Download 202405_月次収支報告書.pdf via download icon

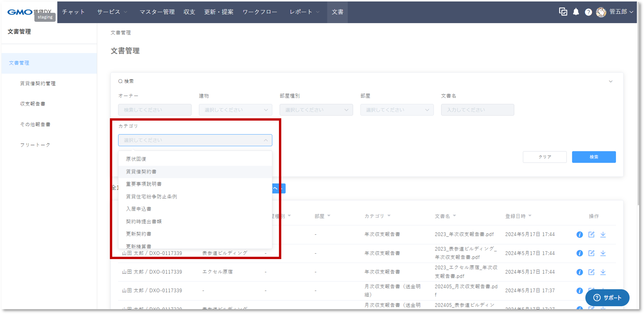tap(603, 291)
